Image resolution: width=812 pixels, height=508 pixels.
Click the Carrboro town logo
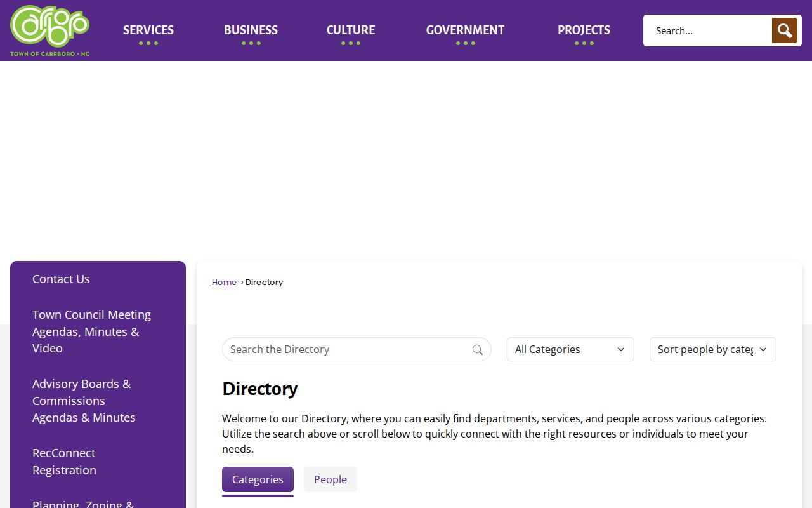(49, 30)
